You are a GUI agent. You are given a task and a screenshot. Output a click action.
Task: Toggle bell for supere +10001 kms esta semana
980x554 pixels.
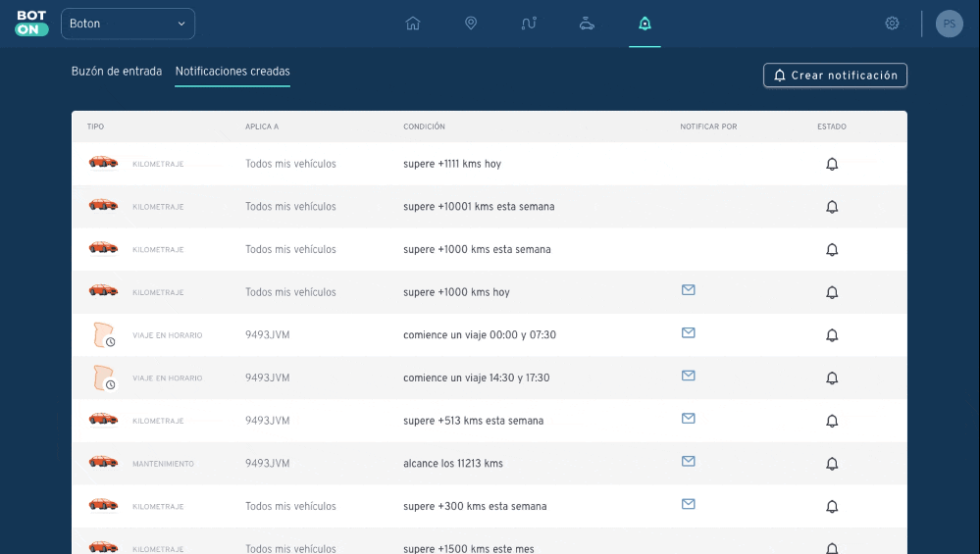tap(832, 207)
